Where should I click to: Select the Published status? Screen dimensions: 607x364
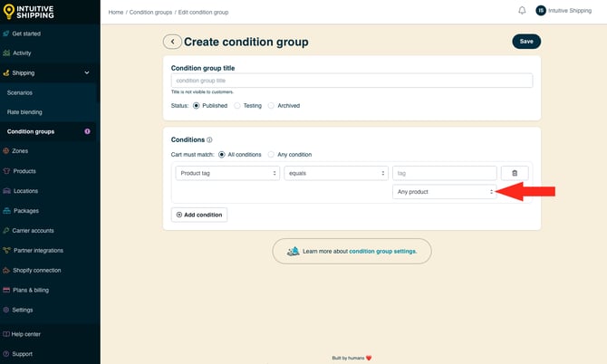[197, 106]
